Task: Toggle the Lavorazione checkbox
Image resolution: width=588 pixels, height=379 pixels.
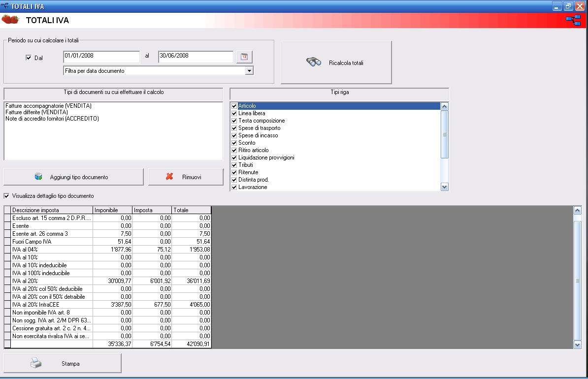Action: [234, 187]
